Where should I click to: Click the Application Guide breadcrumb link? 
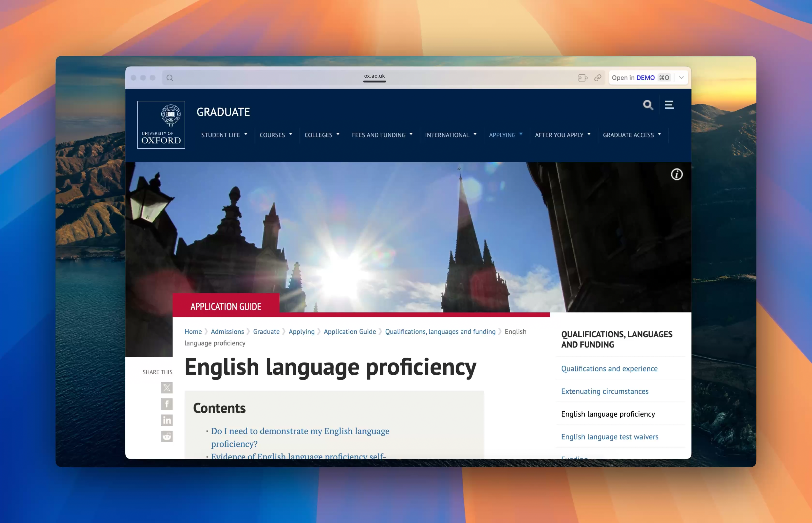click(x=349, y=331)
